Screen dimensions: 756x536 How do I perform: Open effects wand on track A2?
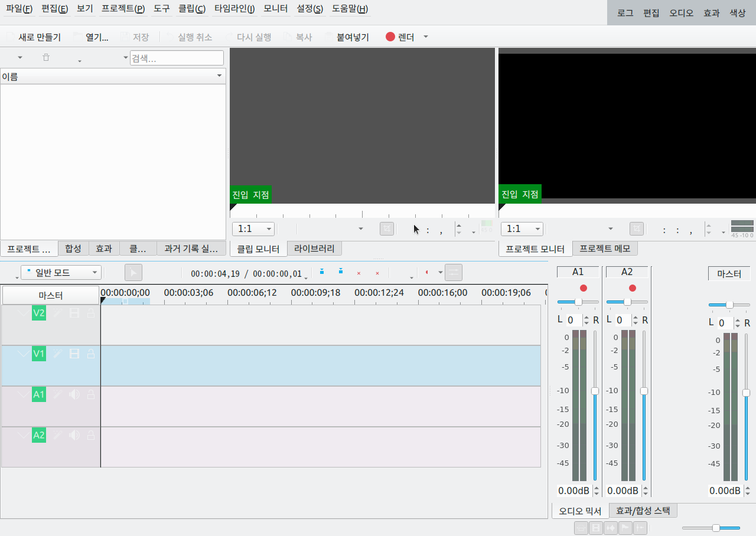coord(57,435)
